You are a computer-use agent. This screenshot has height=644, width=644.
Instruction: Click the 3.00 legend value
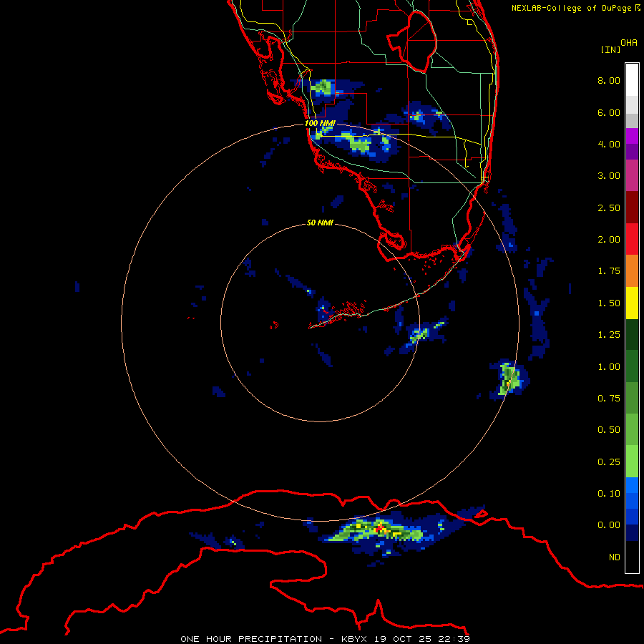(x=609, y=176)
